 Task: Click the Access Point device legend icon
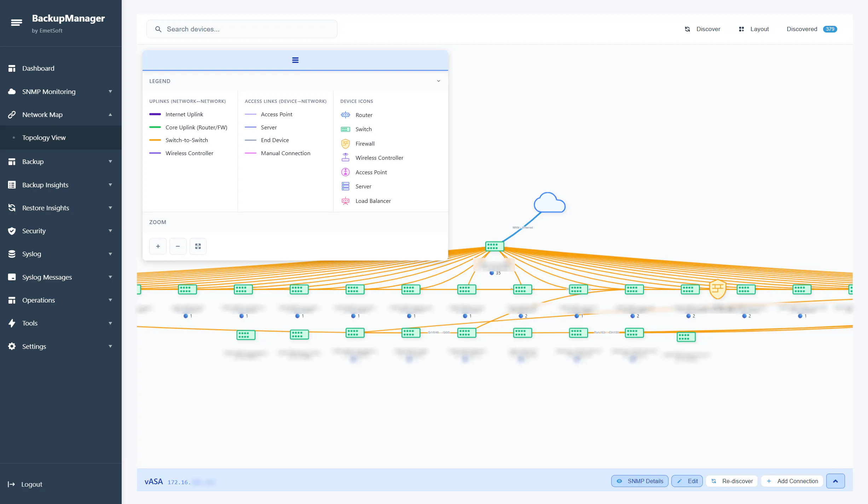pyautogui.click(x=345, y=172)
